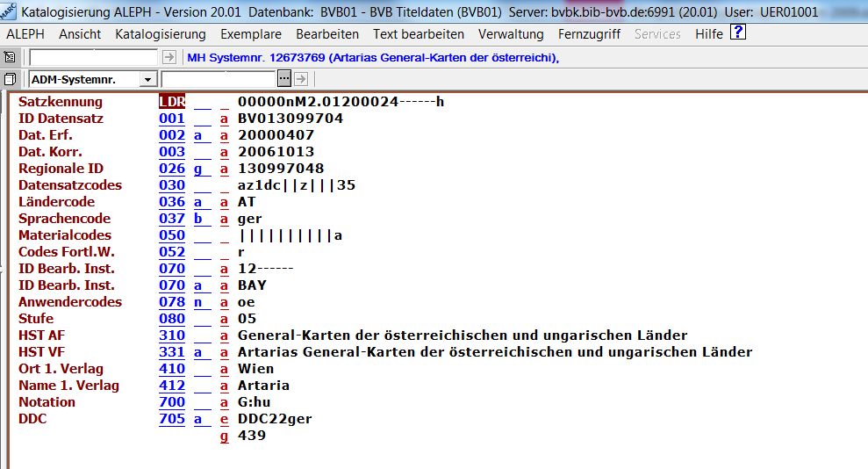Open the Exemplare menu
The width and height of the screenshot is (868, 469).
(x=251, y=34)
